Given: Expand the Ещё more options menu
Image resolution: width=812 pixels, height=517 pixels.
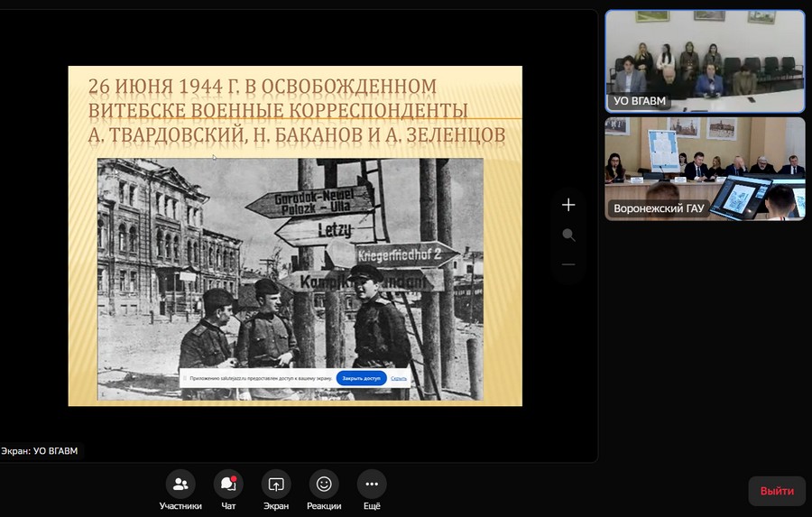Looking at the screenshot, I should (372, 485).
